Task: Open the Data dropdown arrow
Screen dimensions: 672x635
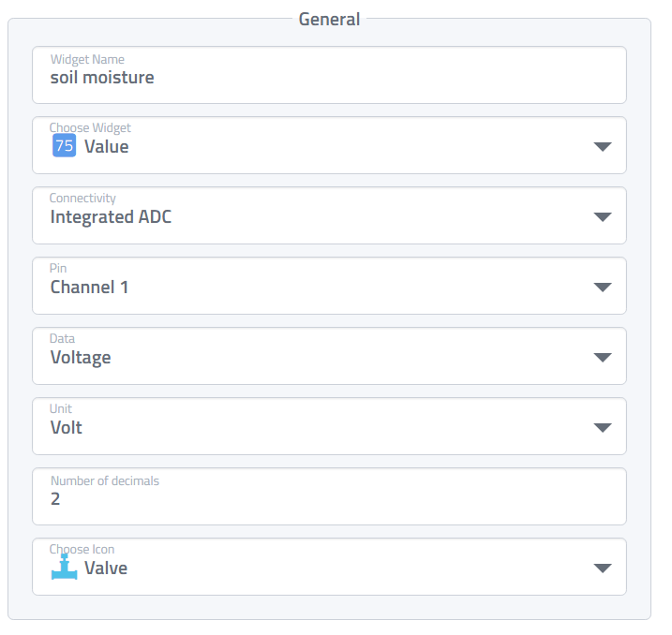Action: click(x=603, y=358)
